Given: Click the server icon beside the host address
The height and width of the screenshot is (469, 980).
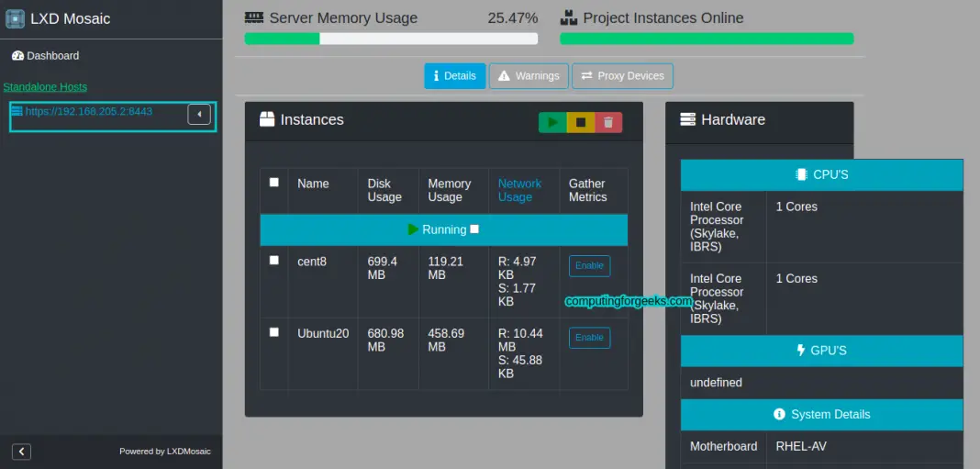Looking at the screenshot, I should pyautogui.click(x=17, y=111).
